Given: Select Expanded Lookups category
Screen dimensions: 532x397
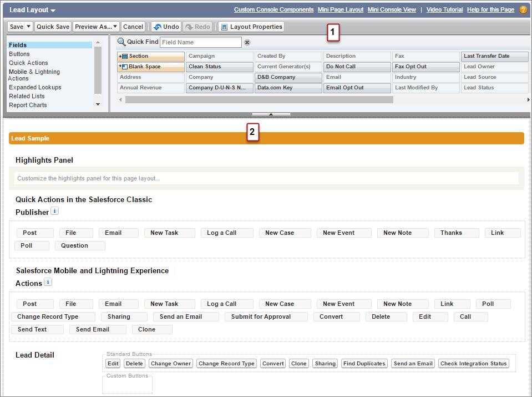Looking at the screenshot, I should click(35, 87).
